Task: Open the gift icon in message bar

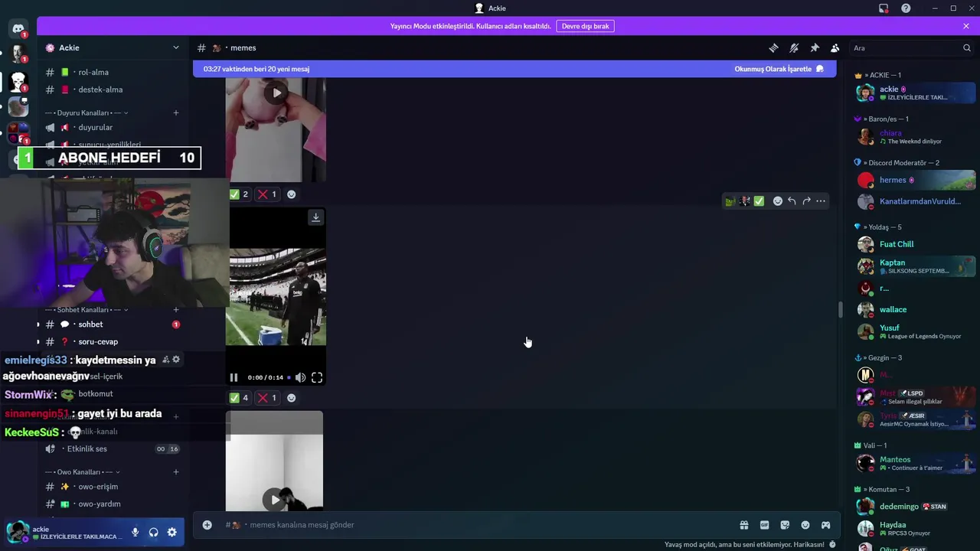Action: click(743, 525)
